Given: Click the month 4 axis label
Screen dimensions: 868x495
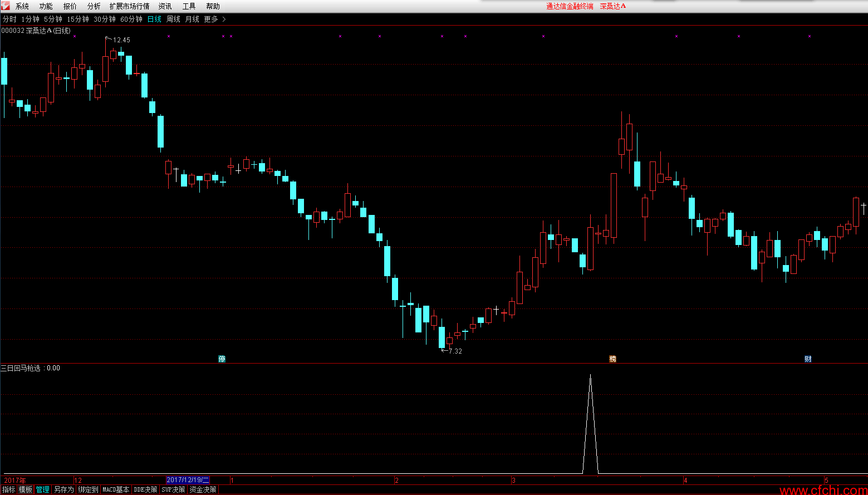Looking at the screenshot, I should tap(686, 480).
